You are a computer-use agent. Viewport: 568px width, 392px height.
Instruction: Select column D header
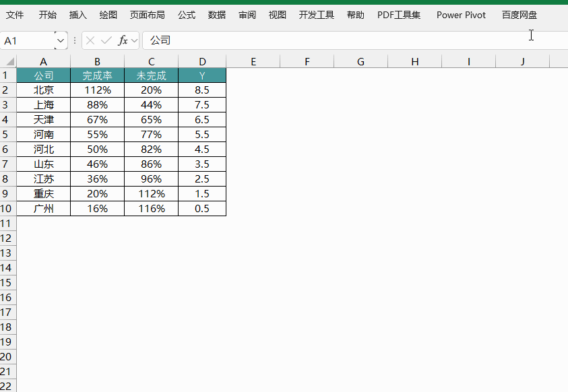pyautogui.click(x=202, y=61)
